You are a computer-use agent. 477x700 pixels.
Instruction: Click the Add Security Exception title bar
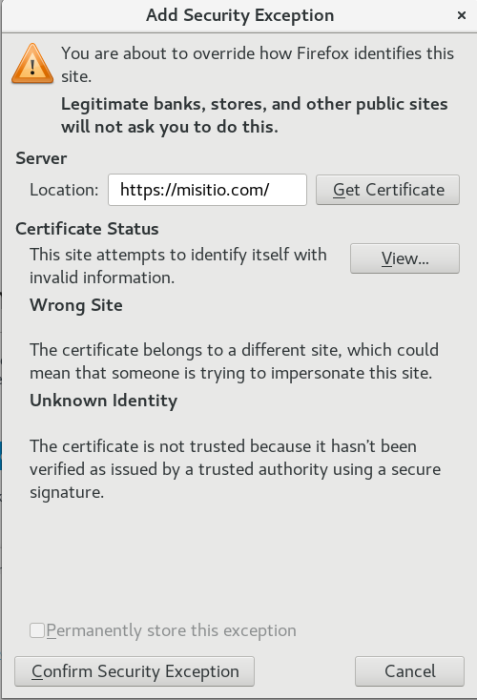coord(240,16)
